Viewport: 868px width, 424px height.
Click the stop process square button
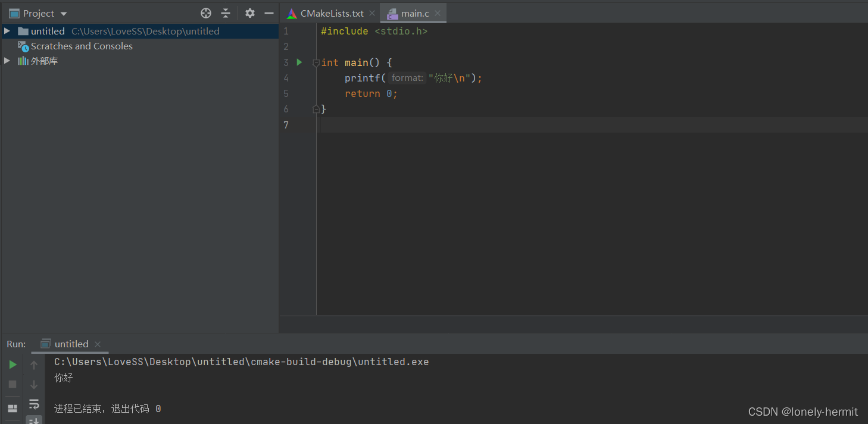[x=13, y=384]
